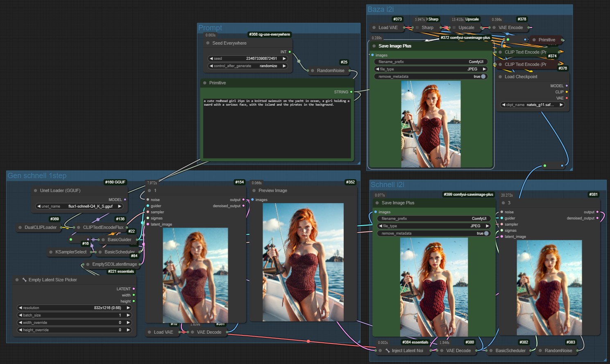This screenshot has width=610, height=364.
Task: Open the ckpt_name dropdown in Load Checkpoint
Action: [533, 105]
